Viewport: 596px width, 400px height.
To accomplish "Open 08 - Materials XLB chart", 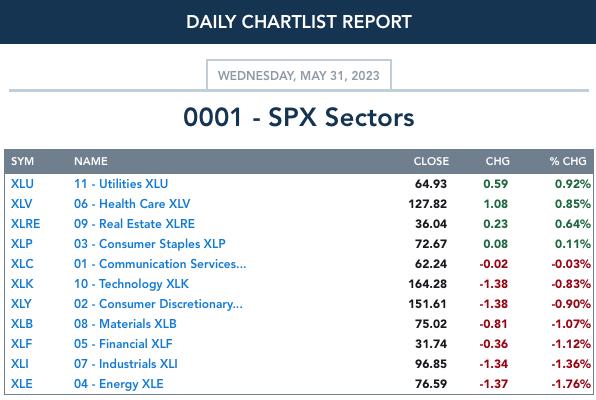I will [125, 324].
